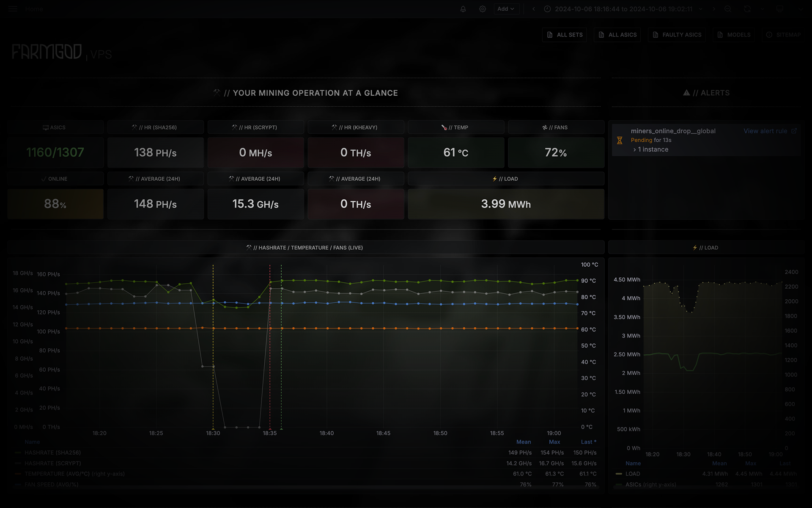Open the Add dropdown
The width and height of the screenshot is (812, 508).
point(506,9)
